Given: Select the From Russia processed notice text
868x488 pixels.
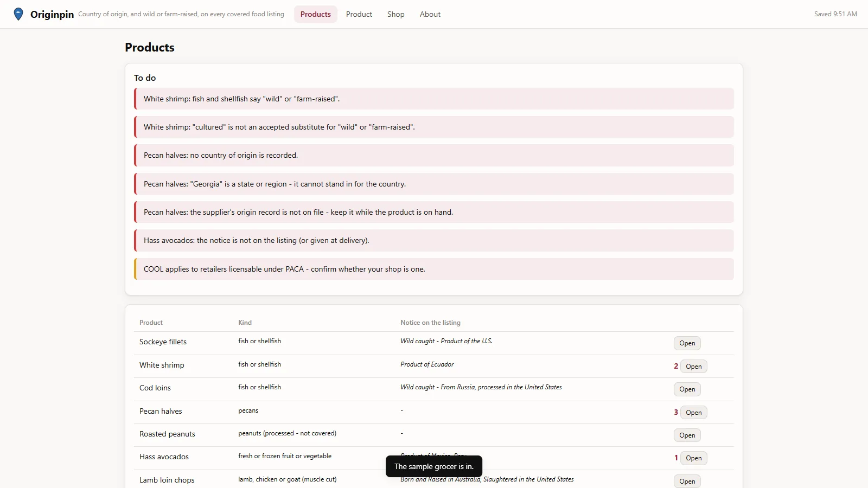Looking at the screenshot, I should (481, 387).
